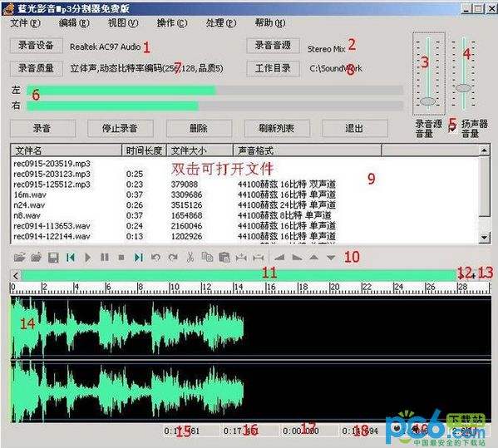Image resolution: width=498 pixels, height=448 pixels.
Task: Click the 录音音源 button
Action: (274, 46)
